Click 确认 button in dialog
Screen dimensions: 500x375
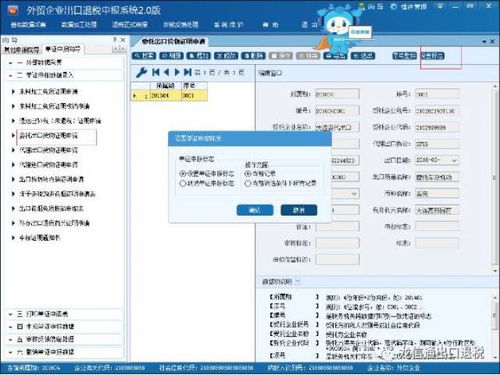click(x=255, y=210)
